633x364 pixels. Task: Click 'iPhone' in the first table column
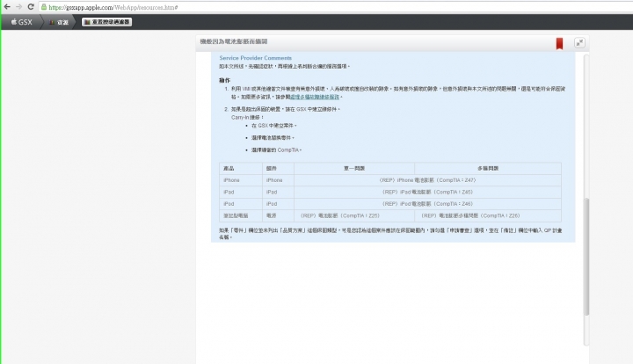231,180
